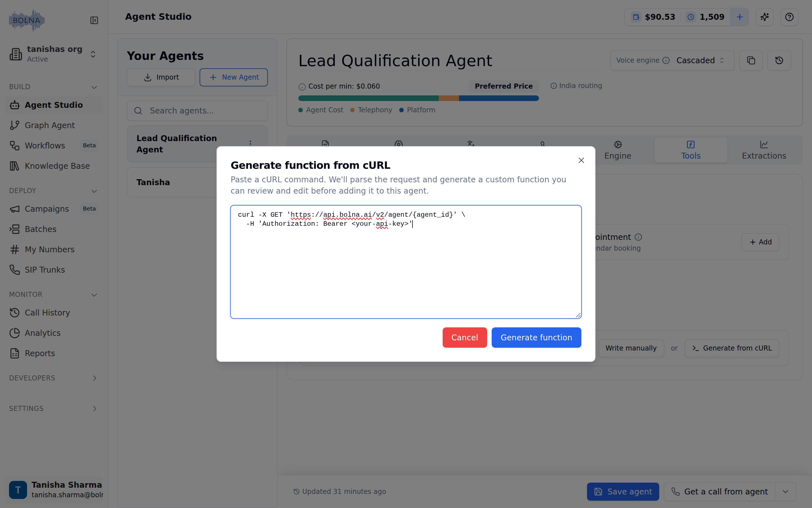Click the + Add appointment button
Image resolution: width=812 pixels, height=508 pixels.
tap(760, 242)
